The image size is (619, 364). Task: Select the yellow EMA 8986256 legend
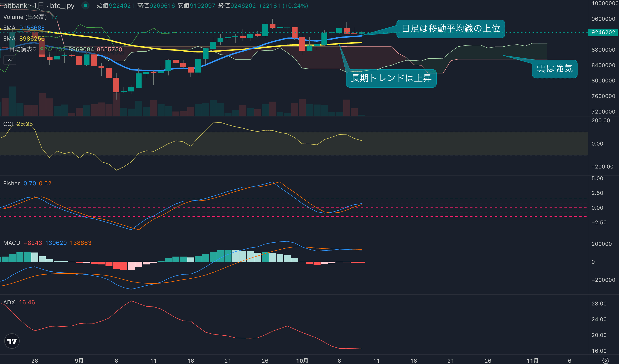coord(24,39)
